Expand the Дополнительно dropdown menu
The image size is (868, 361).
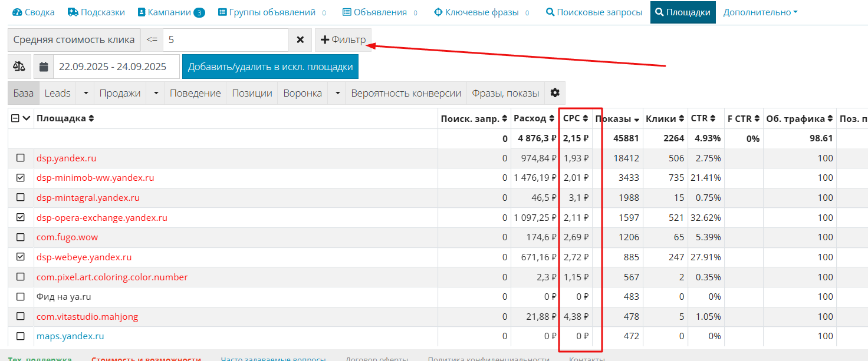(760, 12)
